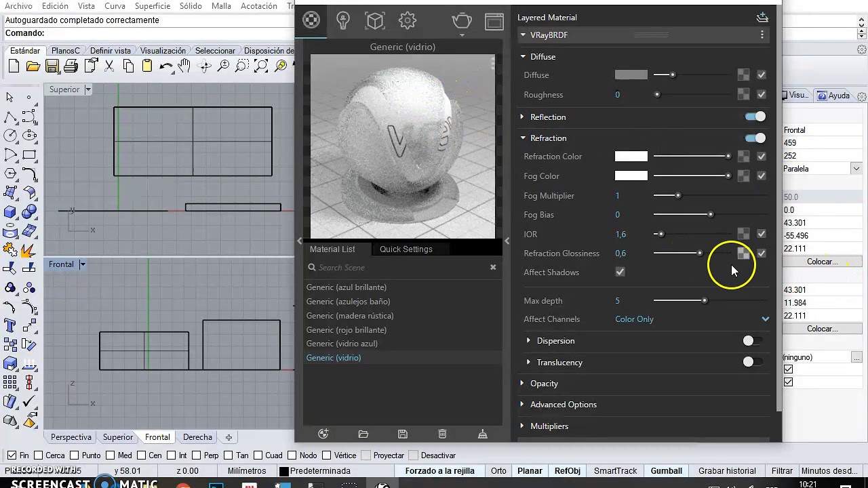Open the Superior viewport title dropdown arrow
Screen dimensions: 868x488
[87, 89]
